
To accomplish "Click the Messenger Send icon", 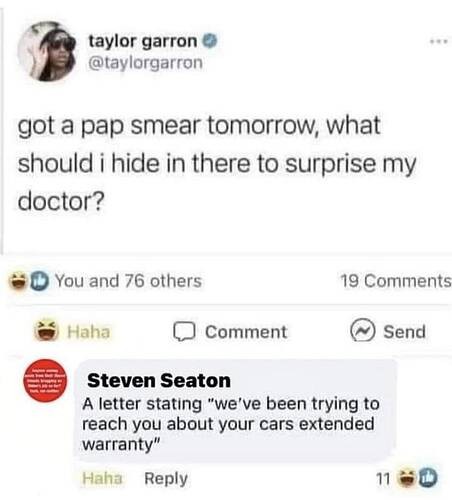I will (x=363, y=331).
